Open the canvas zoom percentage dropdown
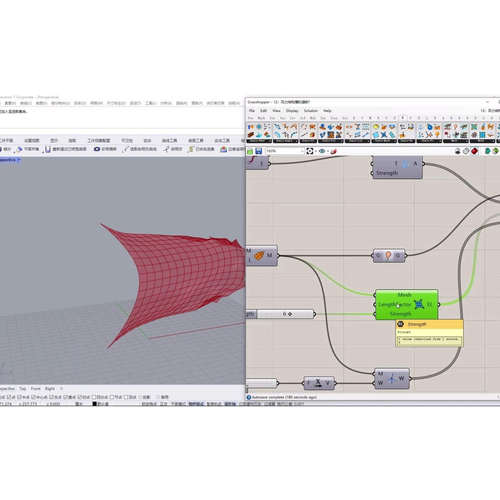Image resolution: width=500 pixels, height=500 pixels. tap(285, 151)
